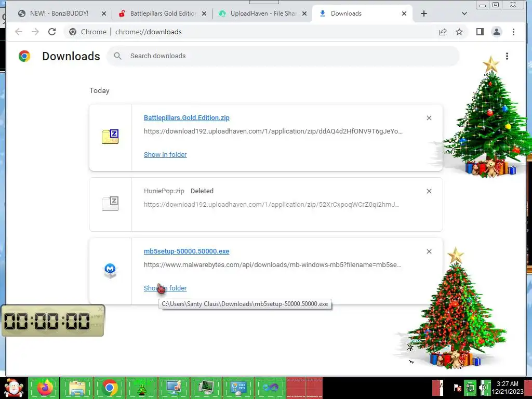Click the greyed HuniePop.zip file icon
Image resolution: width=532 pixels, height=399 pixels.
point(110,204)
